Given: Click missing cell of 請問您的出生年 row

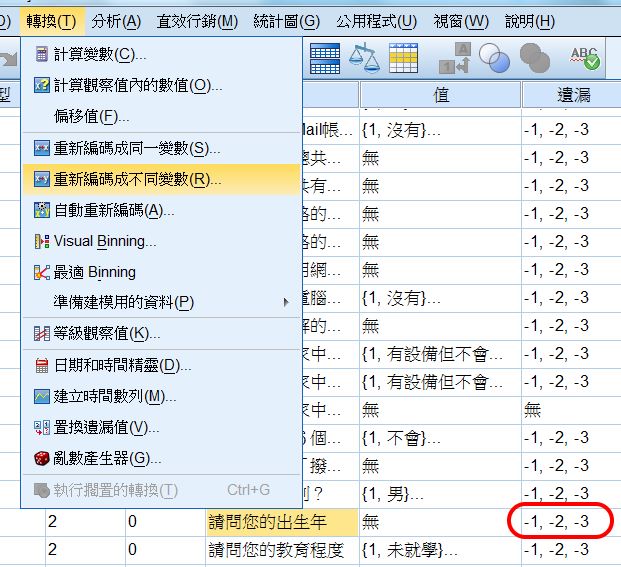Looking at the screenshot, I should coord(571,522).
